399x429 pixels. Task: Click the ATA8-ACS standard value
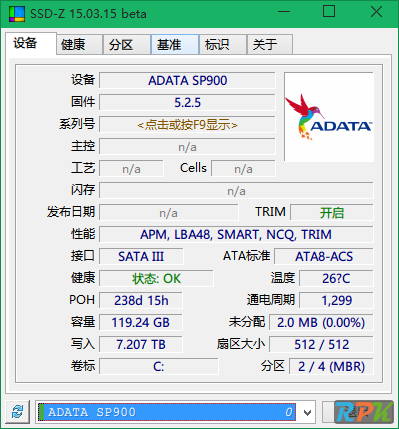click(324, 257)
